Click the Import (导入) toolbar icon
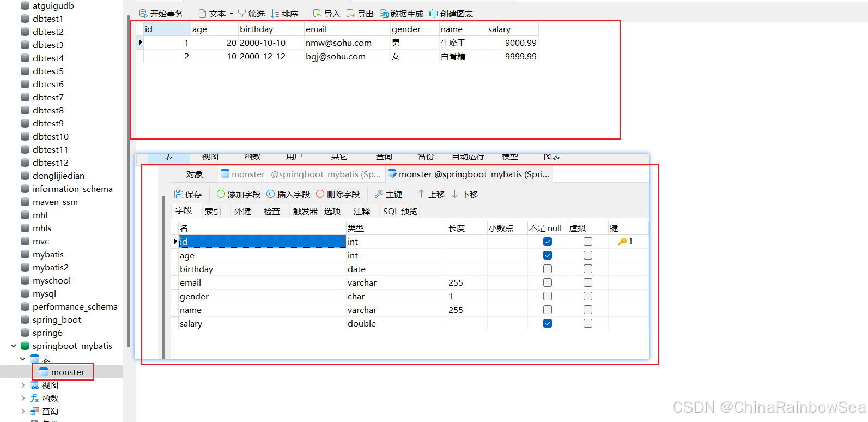 point(317,14)
